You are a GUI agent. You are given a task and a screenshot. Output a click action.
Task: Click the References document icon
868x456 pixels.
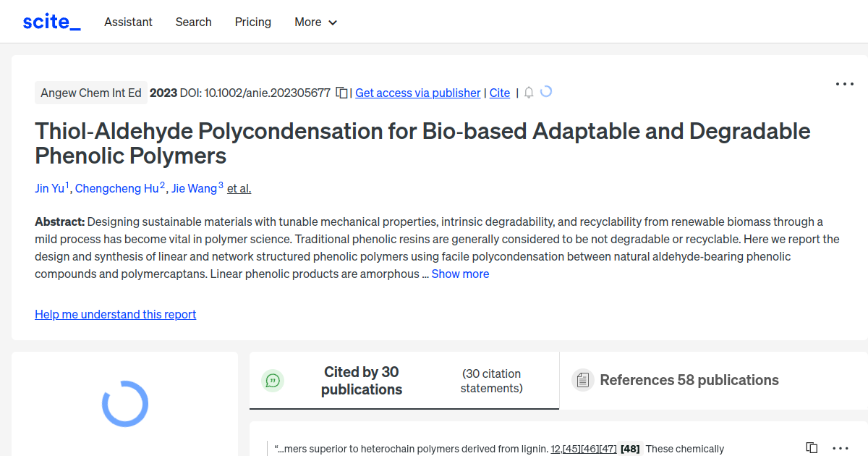pos(582,379)
